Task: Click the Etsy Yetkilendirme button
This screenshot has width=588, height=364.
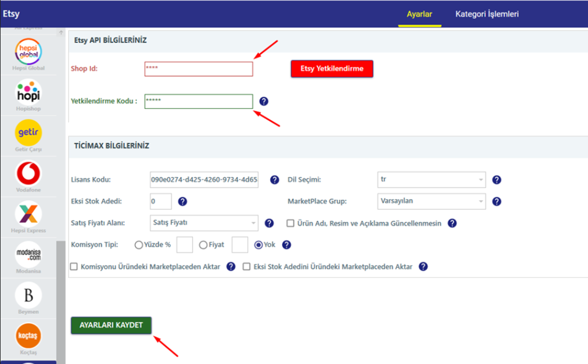Action: (x=332, y=69)
